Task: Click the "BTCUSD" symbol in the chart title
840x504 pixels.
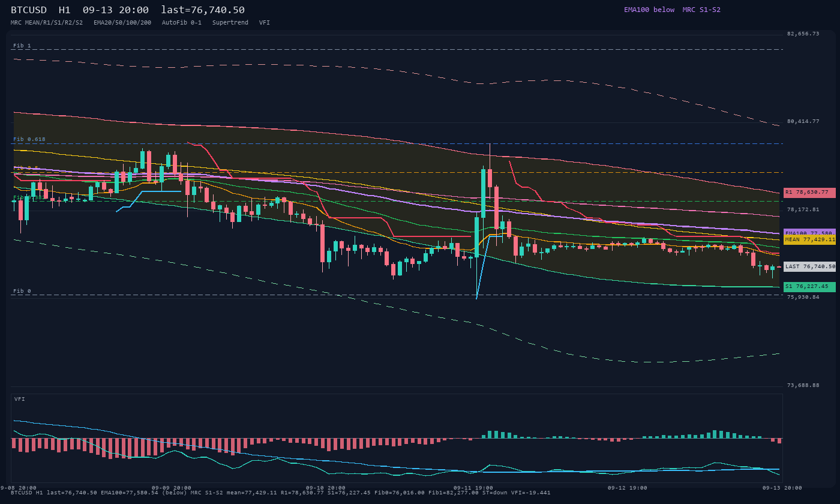Action: pos(29,10)
